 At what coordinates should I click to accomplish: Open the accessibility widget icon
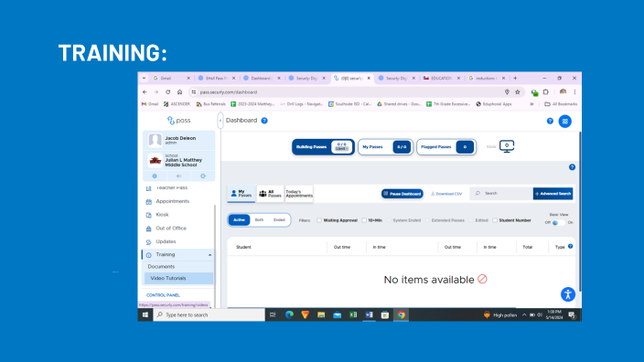tap(567, 294)
